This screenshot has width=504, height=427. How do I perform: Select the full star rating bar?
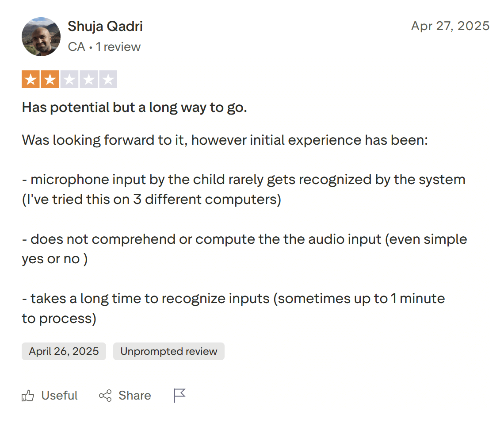point(69,79)
